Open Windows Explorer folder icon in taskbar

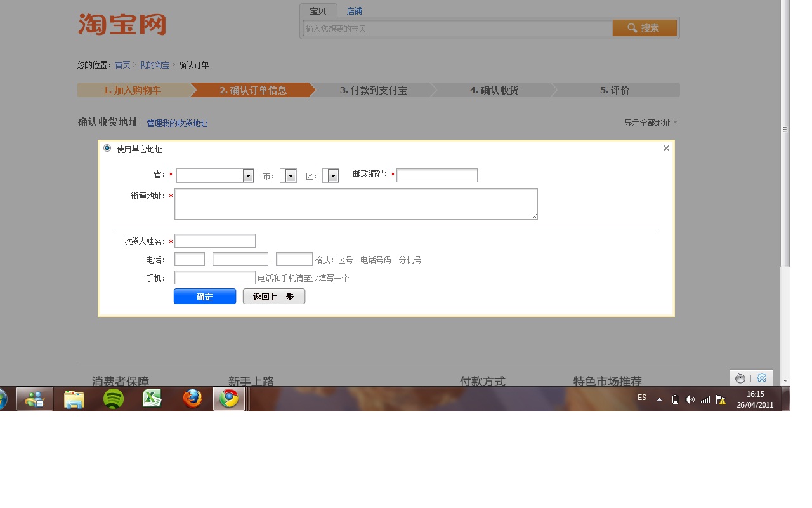(x=74, y=399)
